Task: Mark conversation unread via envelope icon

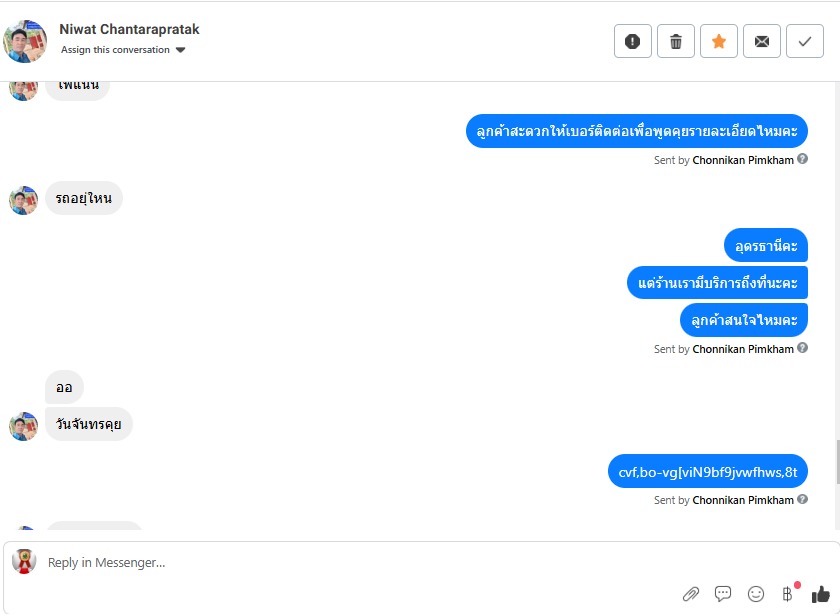Action: coord(762,41)
